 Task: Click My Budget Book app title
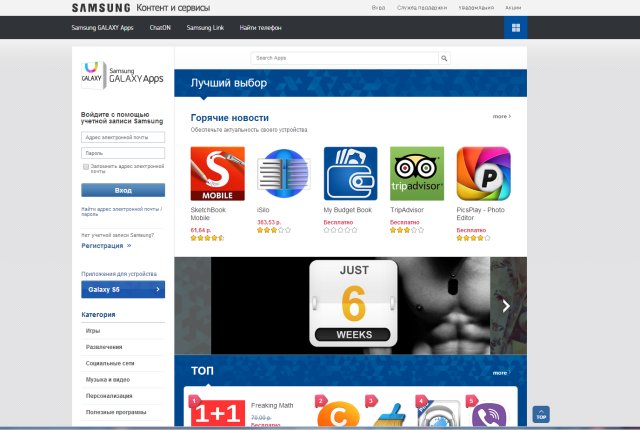(348, 210)
